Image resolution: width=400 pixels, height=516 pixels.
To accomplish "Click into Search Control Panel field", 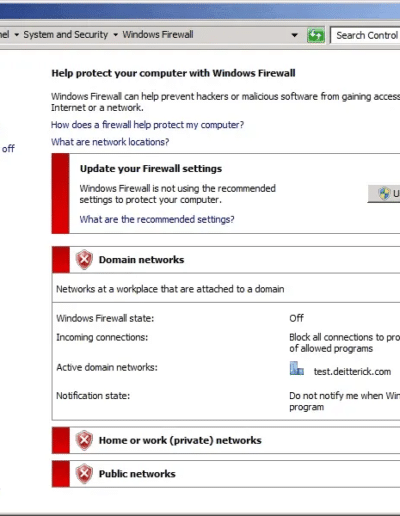I will point(365,35).
